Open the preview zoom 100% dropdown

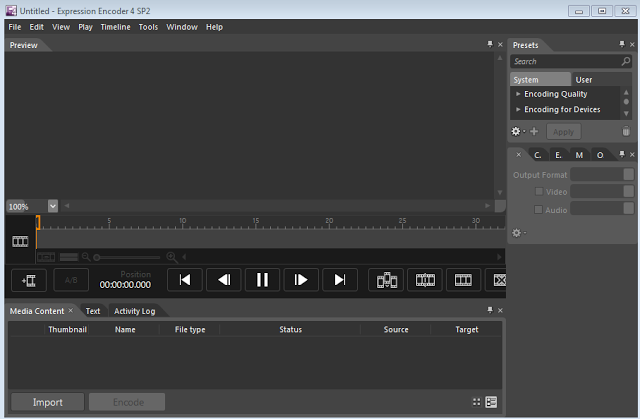[x=53, y=206]
